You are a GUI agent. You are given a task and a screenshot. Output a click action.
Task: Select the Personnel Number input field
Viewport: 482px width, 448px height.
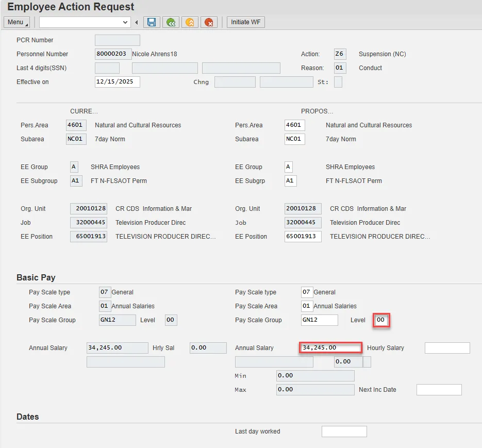point(113,54)
